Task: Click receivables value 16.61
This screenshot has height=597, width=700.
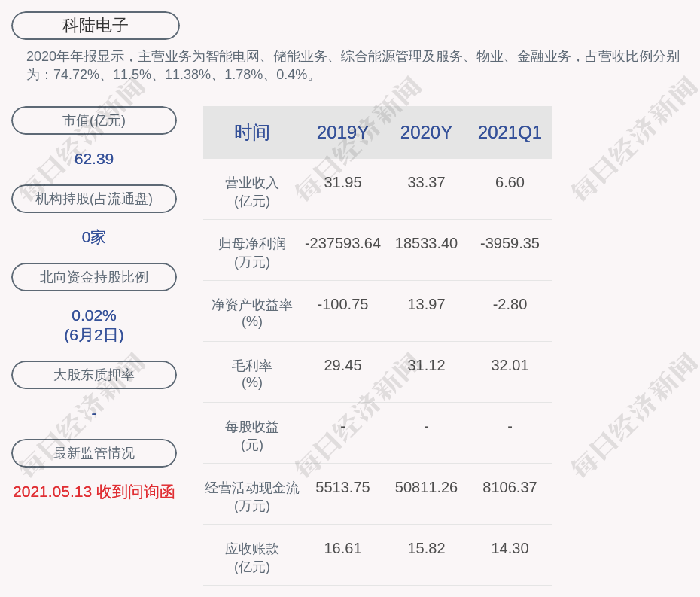Action: coord(342,548)
